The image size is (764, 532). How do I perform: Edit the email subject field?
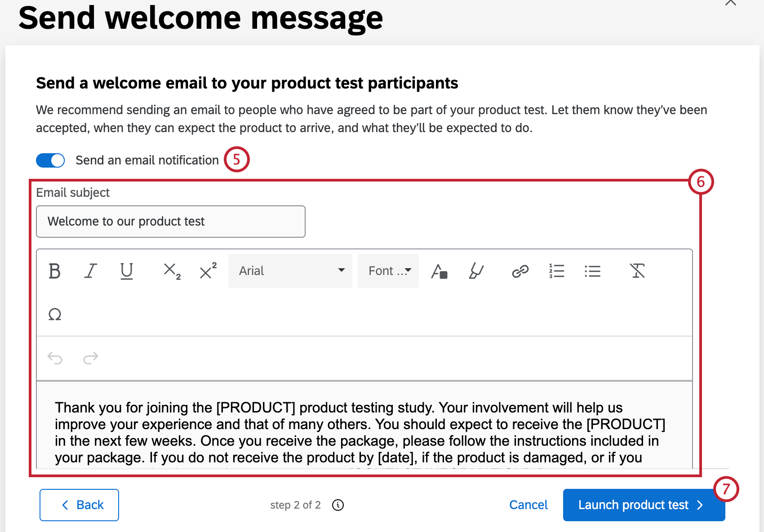170,221
